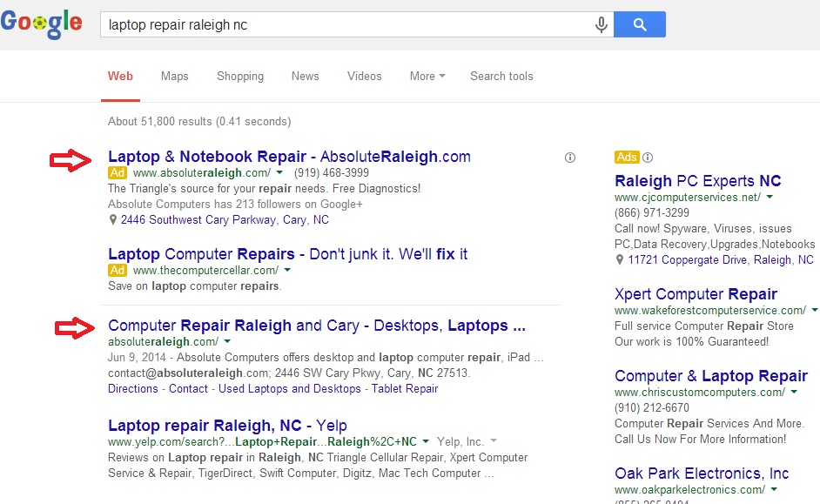Expand the arrow next to www.absoluteraleigh.com/ ad URL
The width and height of the screenshot is (820, 504).
pos(279,172)
